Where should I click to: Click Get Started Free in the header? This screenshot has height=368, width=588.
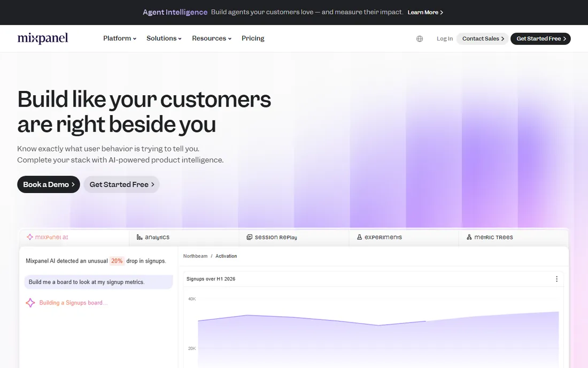tap(541, 39)
